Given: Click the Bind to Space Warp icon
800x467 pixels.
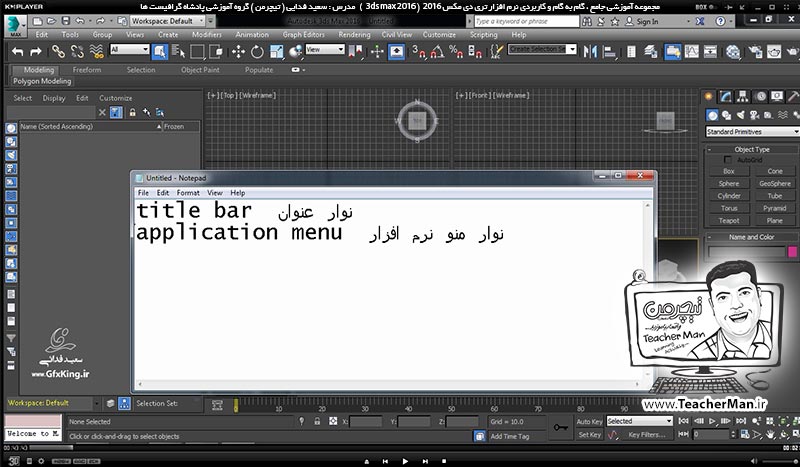Looking at the screenshot, I should pyautogui.click(x=96, y=51).
